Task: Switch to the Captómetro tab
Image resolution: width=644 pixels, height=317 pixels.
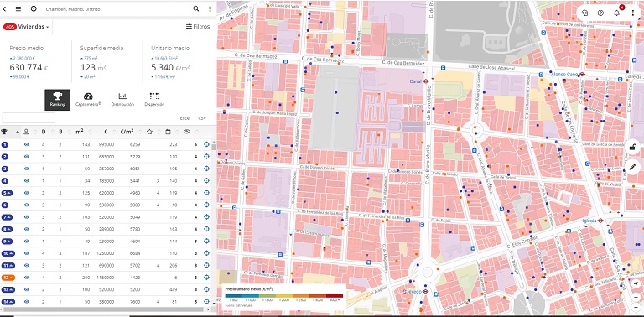Action: (x=88, y=100)
